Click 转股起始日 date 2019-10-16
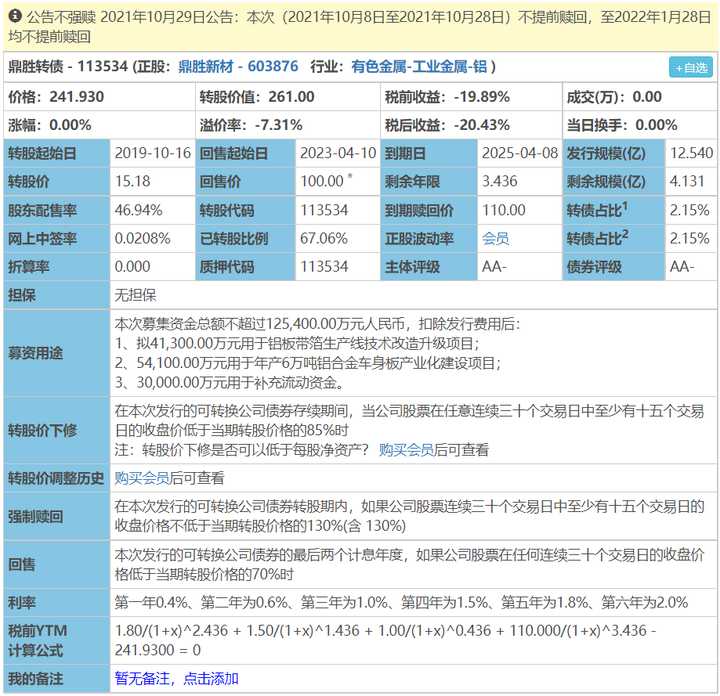The height and width of the screenshot is (696, 720). (x=152, y=153)
